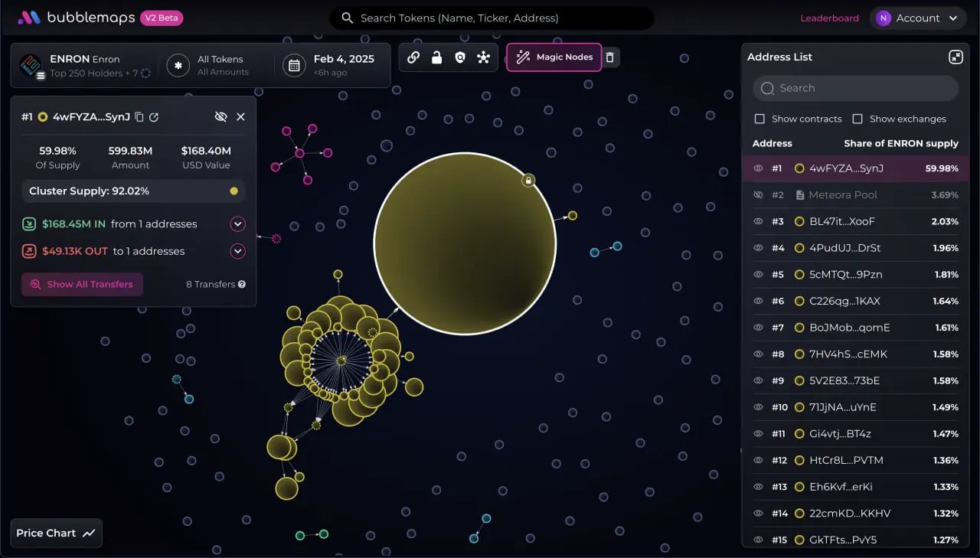
Task: Show the hidden Meteora Pool address
Action: [x=758, y=194]
